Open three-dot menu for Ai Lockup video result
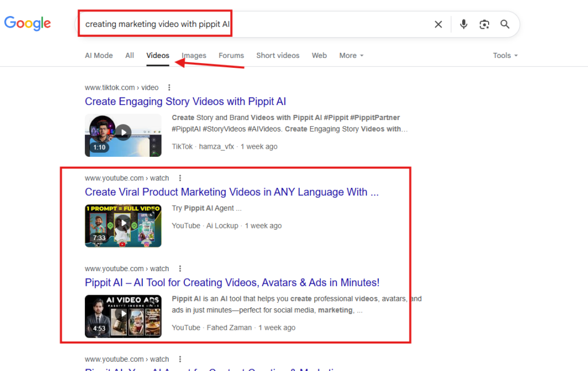 (x=180, y=178)
